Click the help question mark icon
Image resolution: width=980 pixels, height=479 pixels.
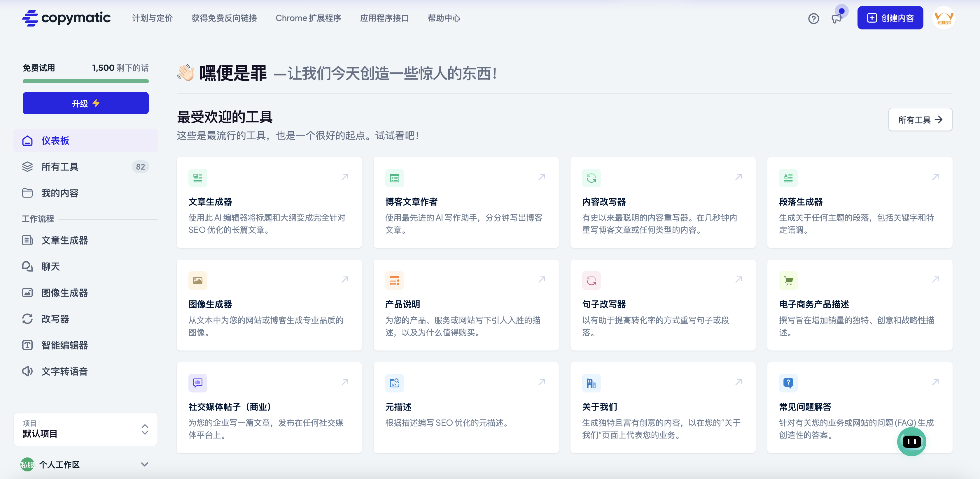[x=813, y=18]
